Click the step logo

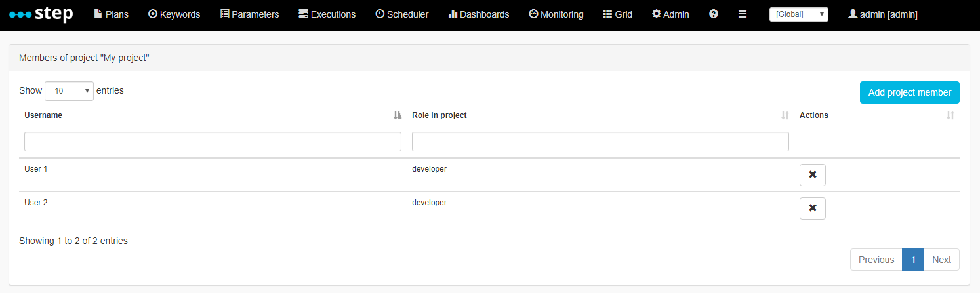click(41, 14)
